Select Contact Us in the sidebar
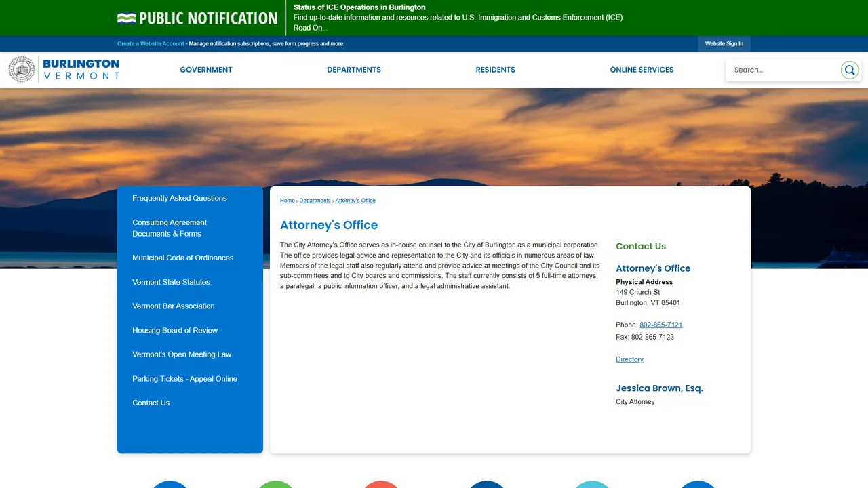Screen dimensions: 868x488 click(151, 403)
